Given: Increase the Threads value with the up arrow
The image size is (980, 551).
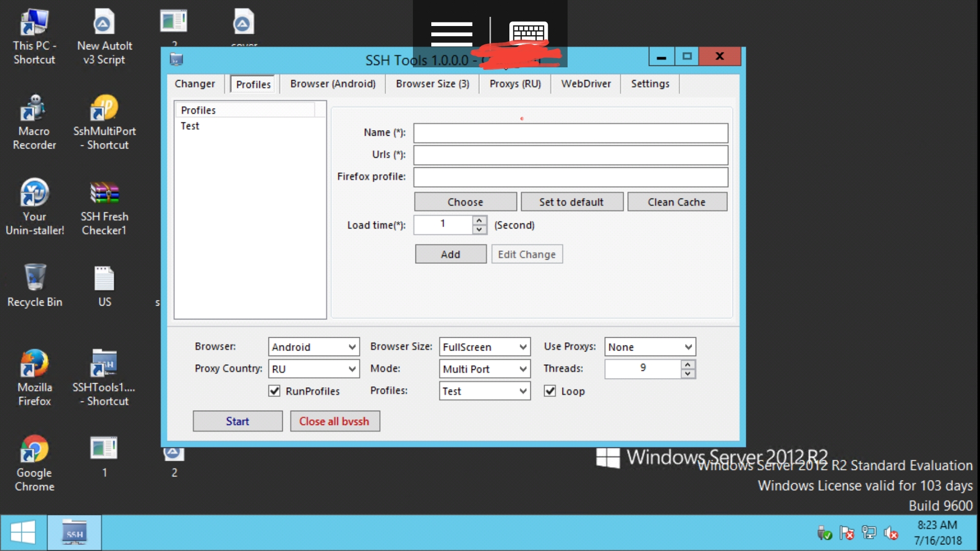Looking at the screenshot, I should [688, 364].
